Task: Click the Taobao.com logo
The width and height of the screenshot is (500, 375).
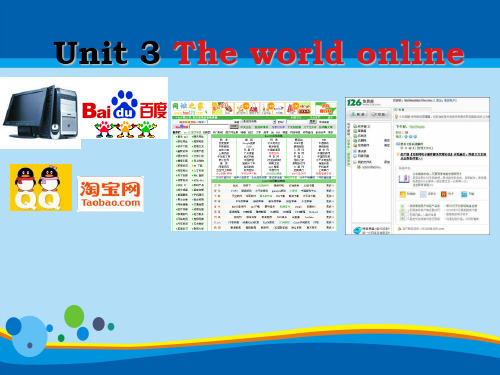Action: coord(110,194)
